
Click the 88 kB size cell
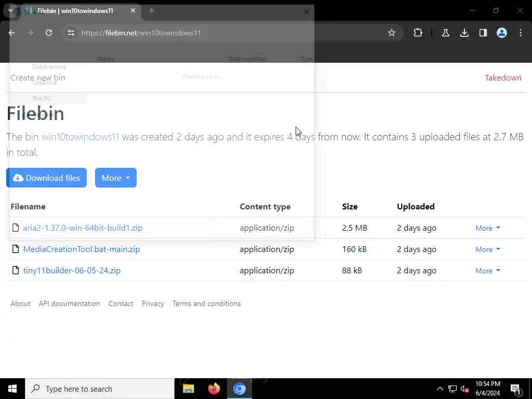tap(352, 270)
